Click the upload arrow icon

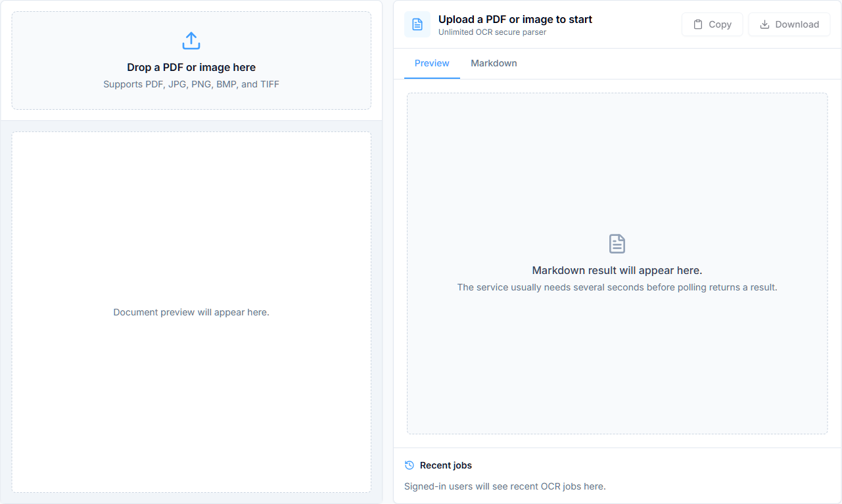191,41
